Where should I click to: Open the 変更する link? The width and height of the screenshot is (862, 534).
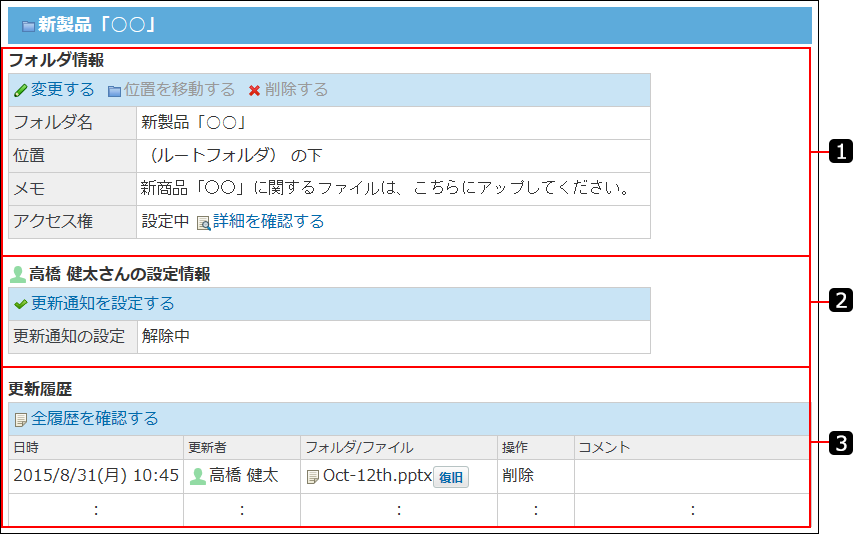point(62,90)
